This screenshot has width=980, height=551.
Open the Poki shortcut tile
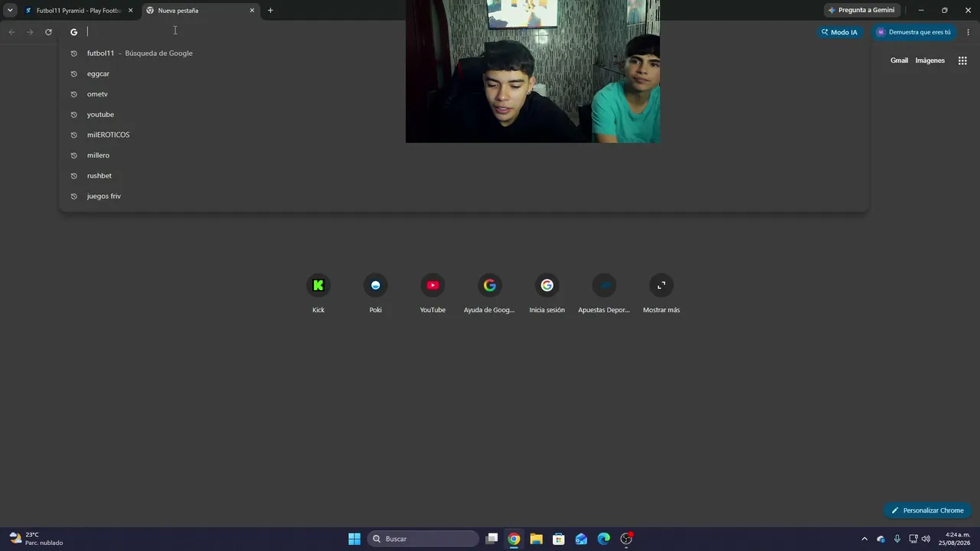click(x=375, y=294)
